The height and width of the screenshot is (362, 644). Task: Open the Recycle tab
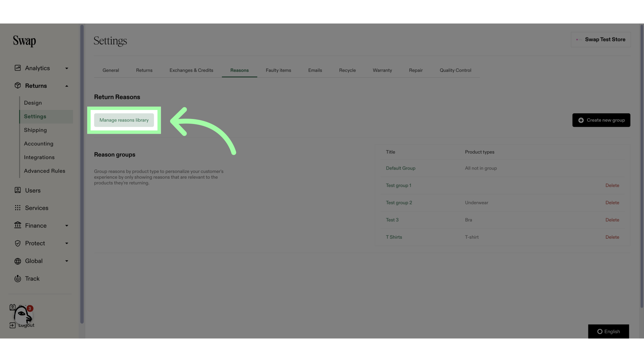[x=347, y=70]
